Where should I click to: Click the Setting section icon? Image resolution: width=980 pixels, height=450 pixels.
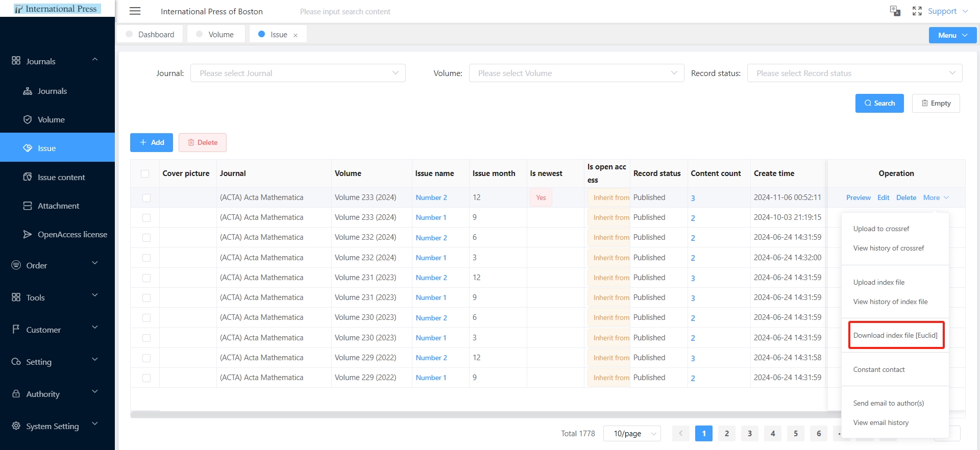point(16,362)
